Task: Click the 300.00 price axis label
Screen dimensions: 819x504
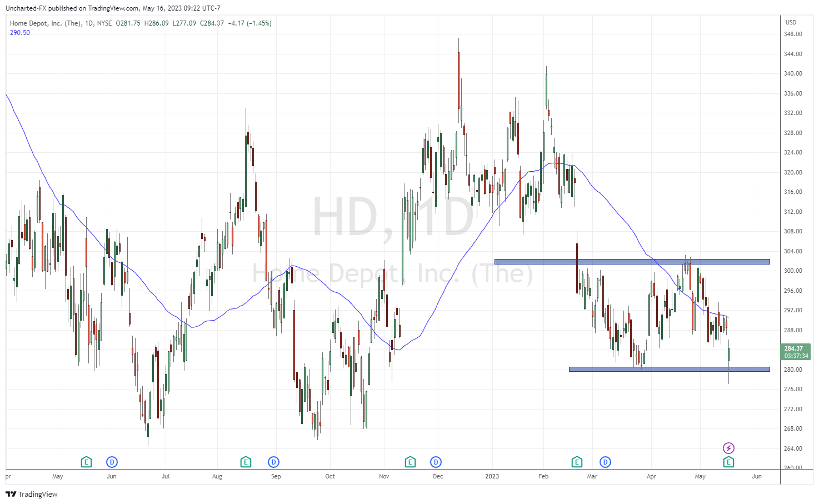Action: click(x=793, y=271)
